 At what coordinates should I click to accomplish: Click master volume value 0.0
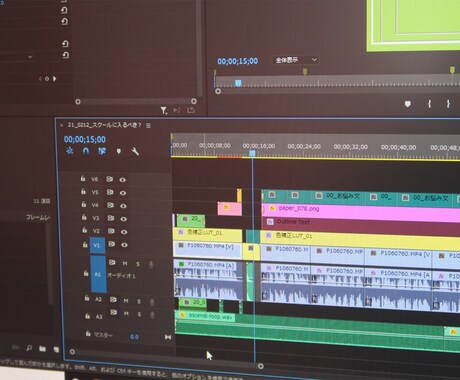(134, 337)
